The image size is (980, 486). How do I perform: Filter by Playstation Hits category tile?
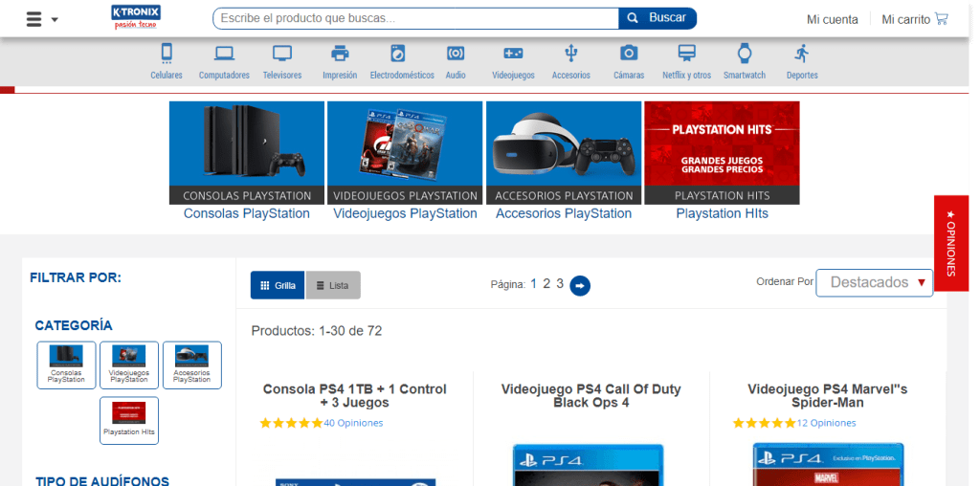(129, 420)
